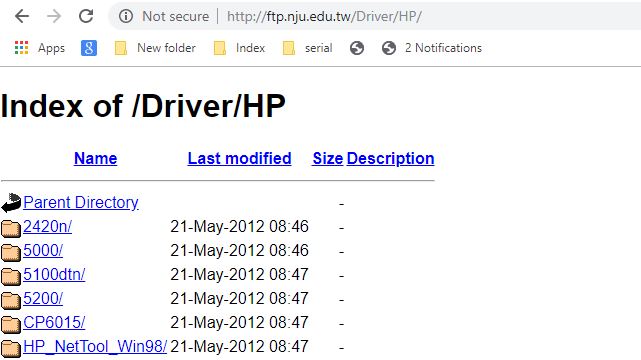This screenshot has height=360, width=641.
Task: Open the Parent Directory link
Action: [x=81, y=203]
